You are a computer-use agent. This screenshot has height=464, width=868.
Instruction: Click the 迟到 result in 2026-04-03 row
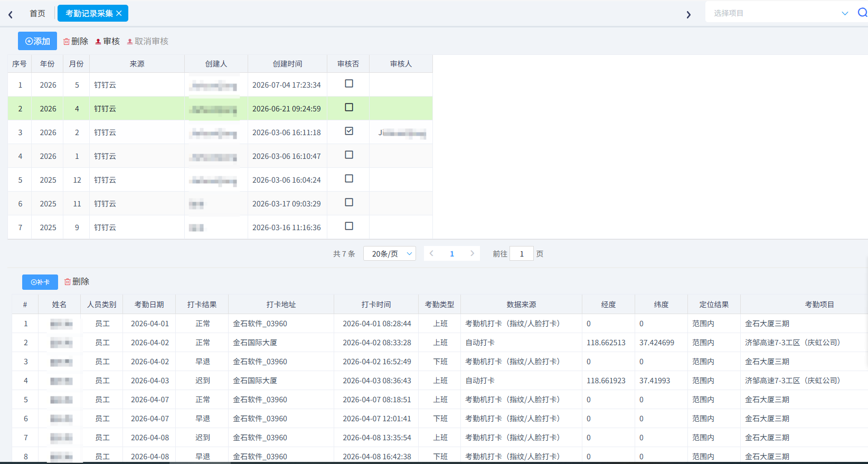pos(203,381)
